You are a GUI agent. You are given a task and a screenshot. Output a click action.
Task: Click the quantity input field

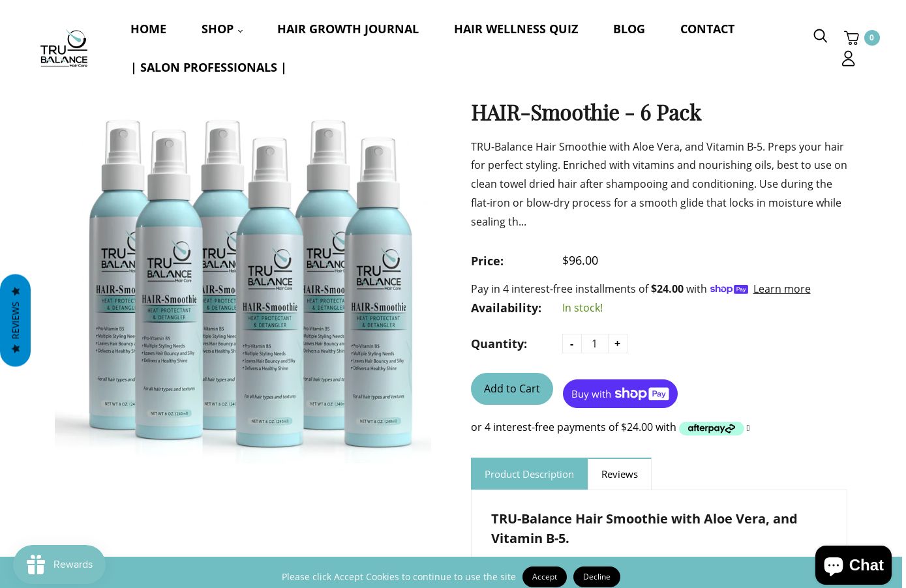(594, 344)
